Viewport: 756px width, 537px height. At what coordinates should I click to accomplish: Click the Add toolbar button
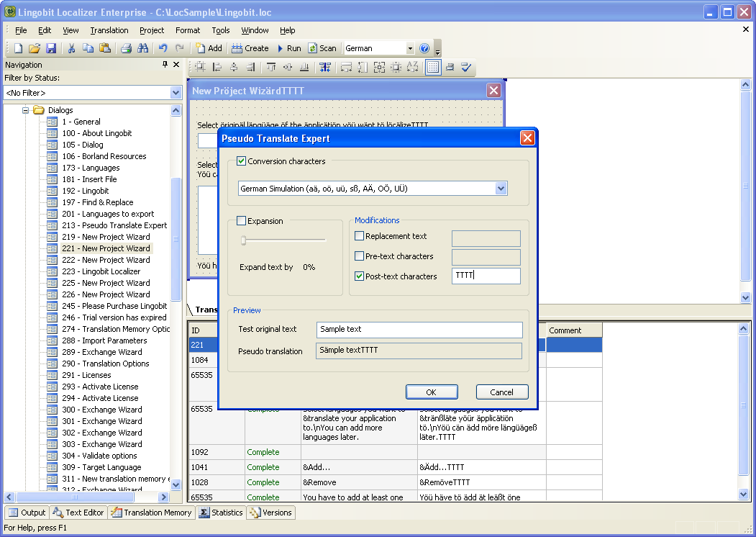tap(209, 48)
